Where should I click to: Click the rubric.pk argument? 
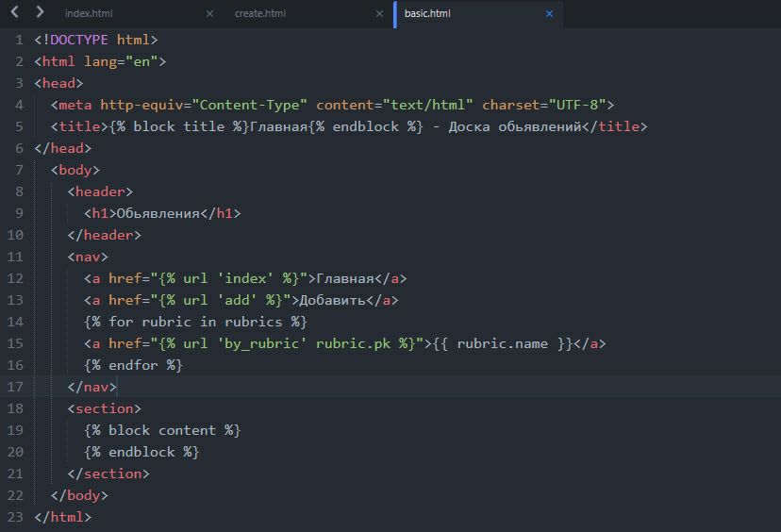[353, 343]
